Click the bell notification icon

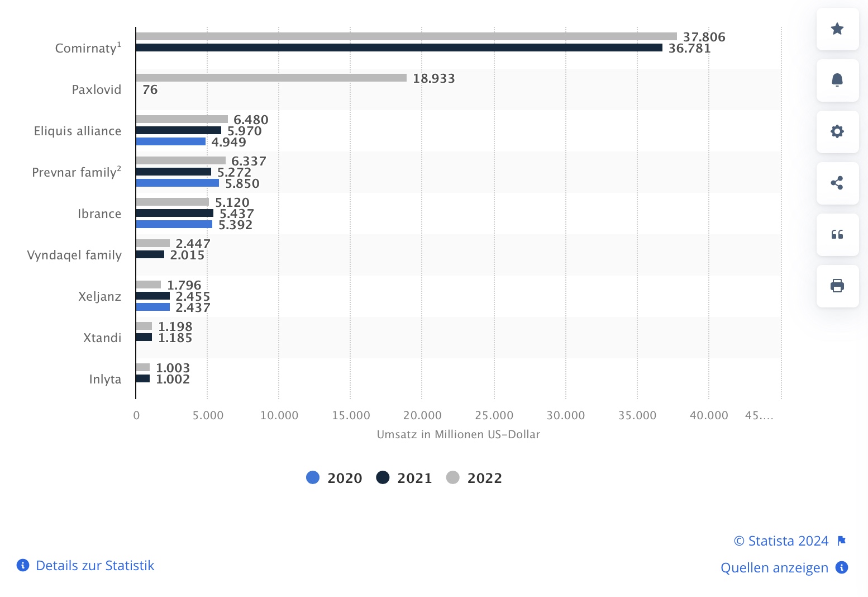pos(837,80)
